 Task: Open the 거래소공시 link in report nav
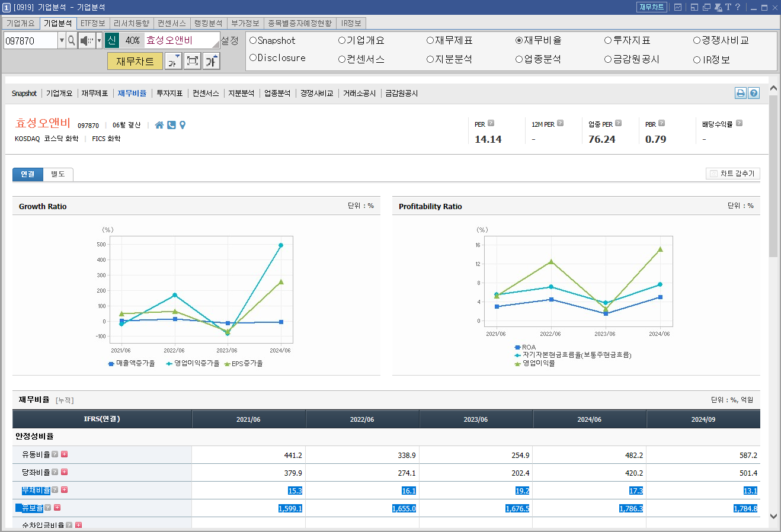point(359,94)
